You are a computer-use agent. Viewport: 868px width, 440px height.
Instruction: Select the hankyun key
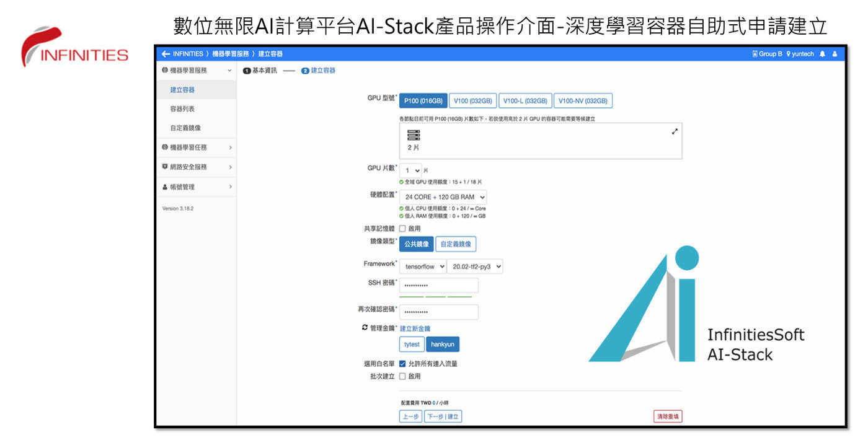point(443,345)
